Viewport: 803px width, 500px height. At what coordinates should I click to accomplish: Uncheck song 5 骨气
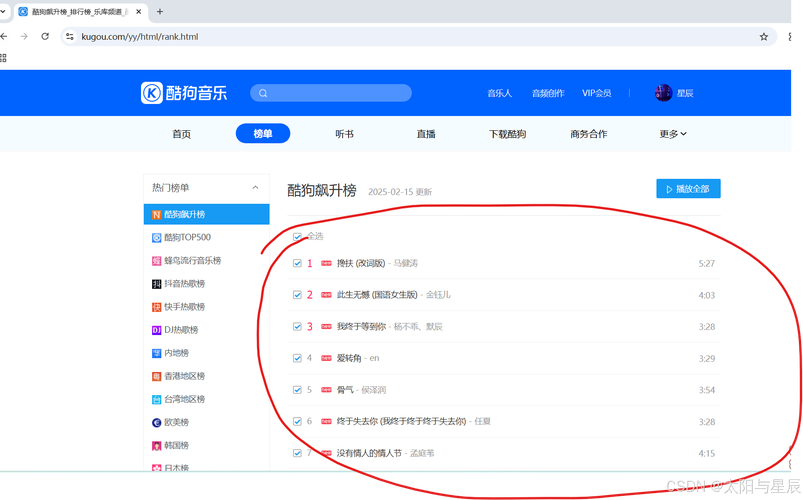pyautogui.click(x=297, y=390)
